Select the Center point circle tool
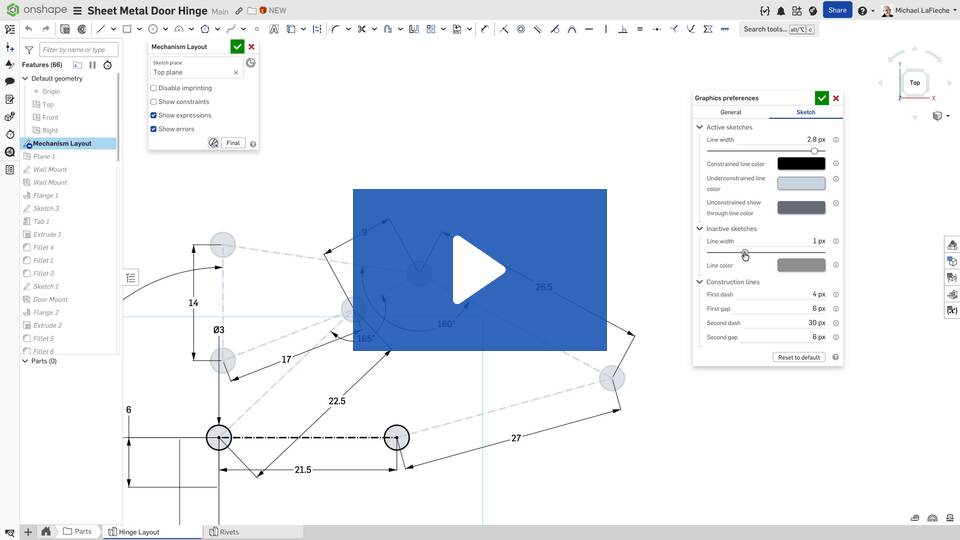Screen dimensions: 960x540 [153, 29]
